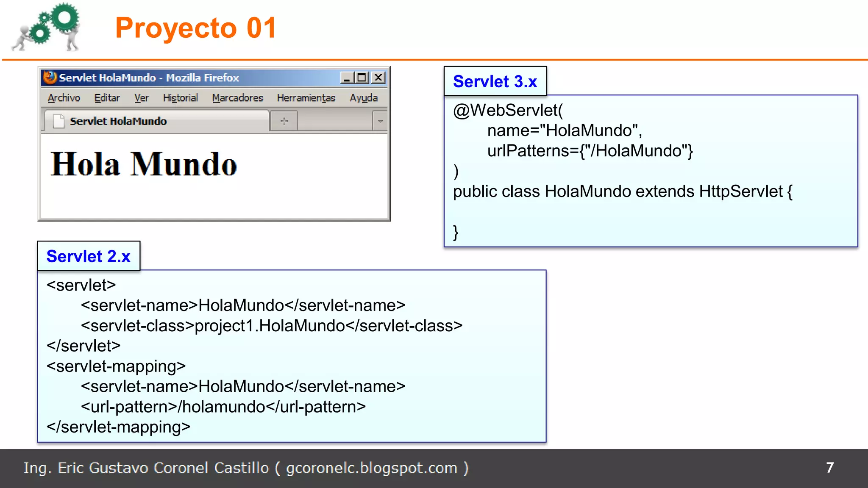Click the name="HolaMundo", line
868x488 pixels.
[565, 130]
